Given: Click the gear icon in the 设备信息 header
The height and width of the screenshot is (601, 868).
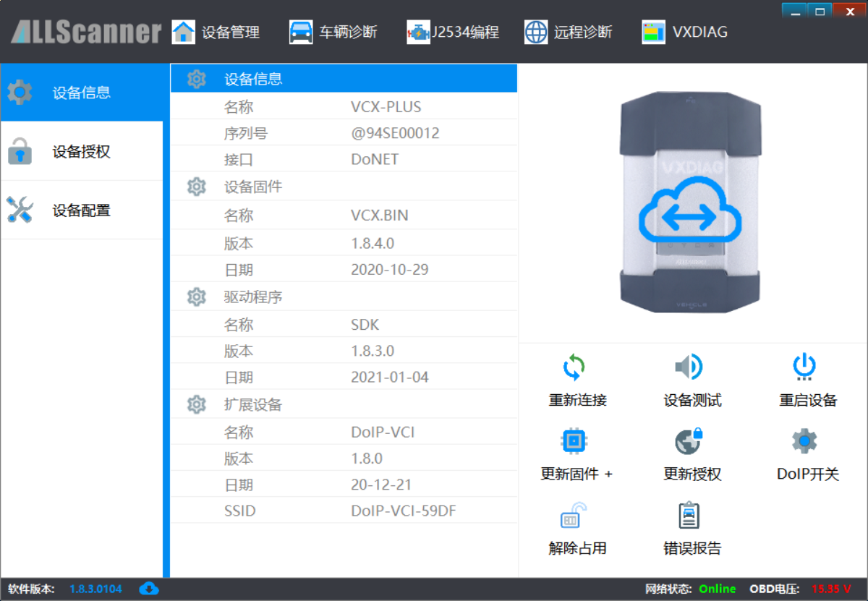Looking at the screenshot, I should [197, 79].
